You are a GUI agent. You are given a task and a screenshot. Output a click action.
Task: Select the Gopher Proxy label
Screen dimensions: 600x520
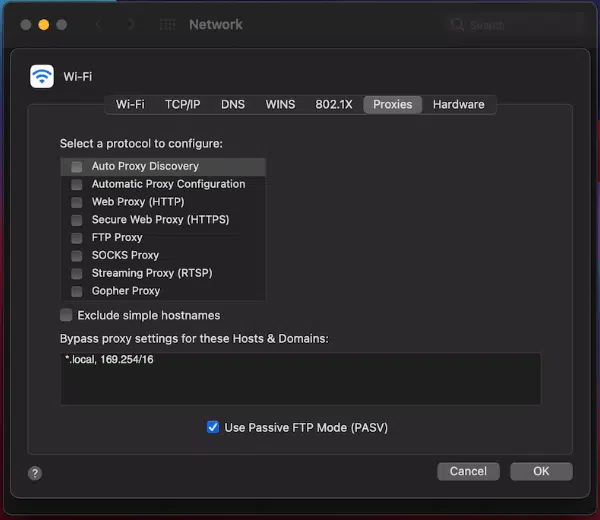pos(126,291)
